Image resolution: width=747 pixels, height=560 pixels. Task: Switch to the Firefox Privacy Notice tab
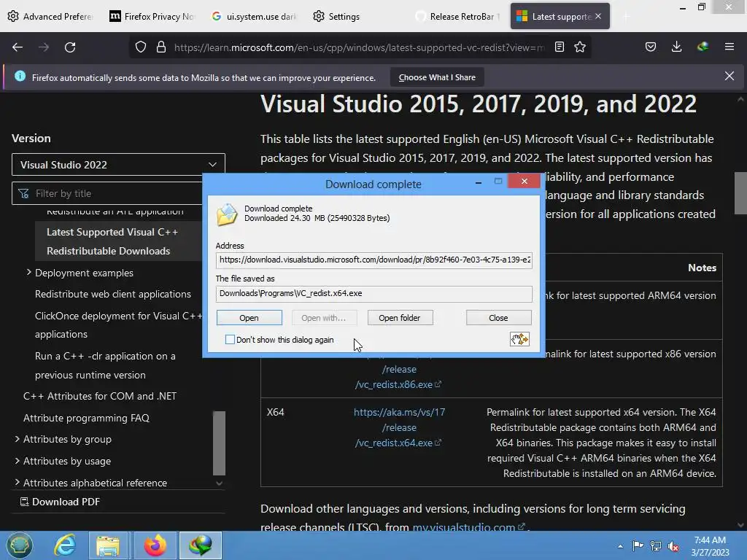pos(152,16)
